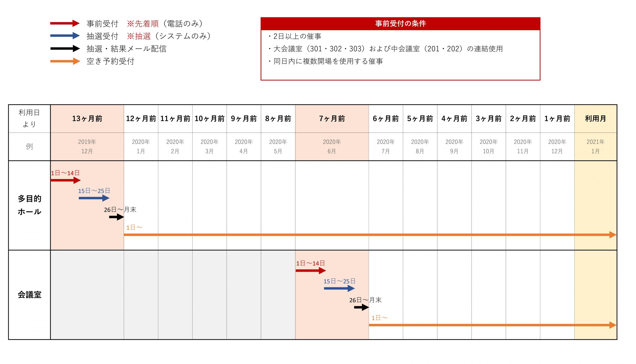
Task: Select the legend text 空き予約受付
Action: pos(110,61)
